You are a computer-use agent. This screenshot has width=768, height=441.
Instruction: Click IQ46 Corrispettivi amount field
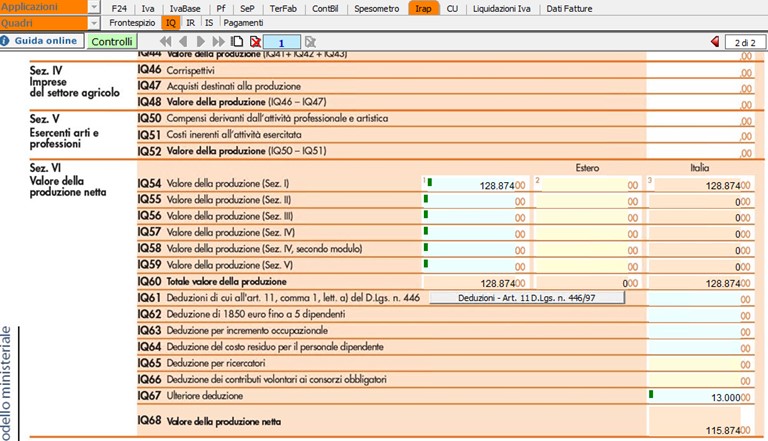[x=701, y=71]
